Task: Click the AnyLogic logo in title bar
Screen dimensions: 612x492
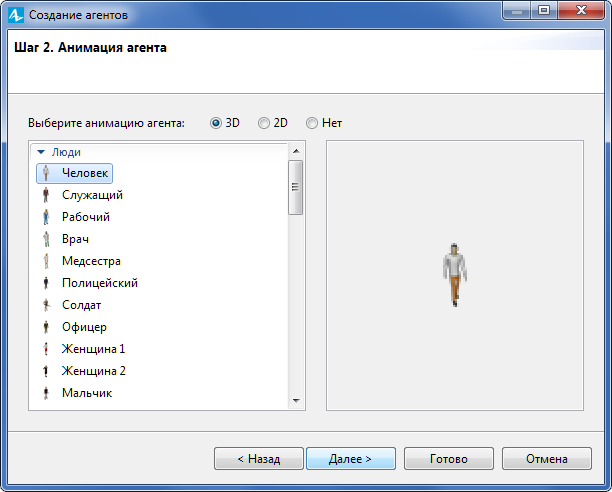Action: pos(16,15)
